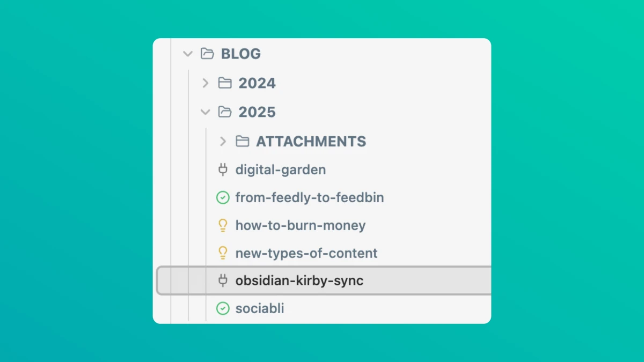Click the green checkmark icon beside from-feedly-to-feedbin
This screenshot has width=644, height=362.
click(x=223, y=198)
